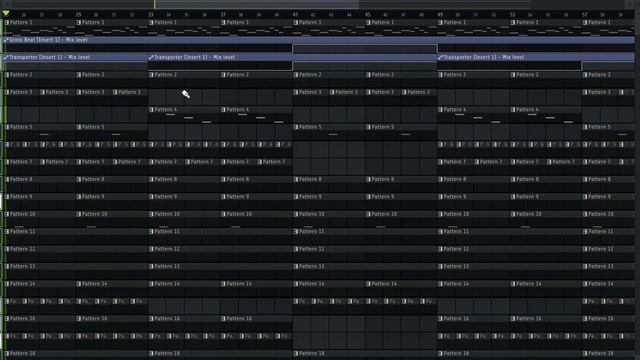
Task: Open the menu icon of Pattern 13 clip at bar 41
Action: (296, 266)
